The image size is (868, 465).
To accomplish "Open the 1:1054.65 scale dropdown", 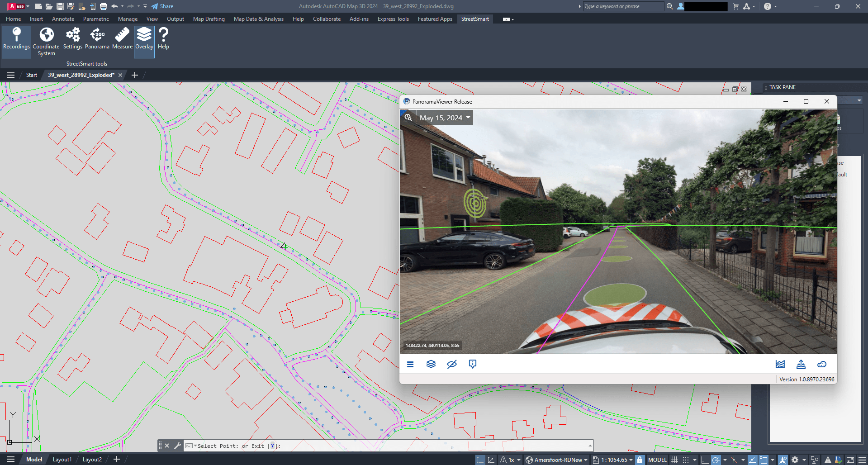I will click(613, 460).
